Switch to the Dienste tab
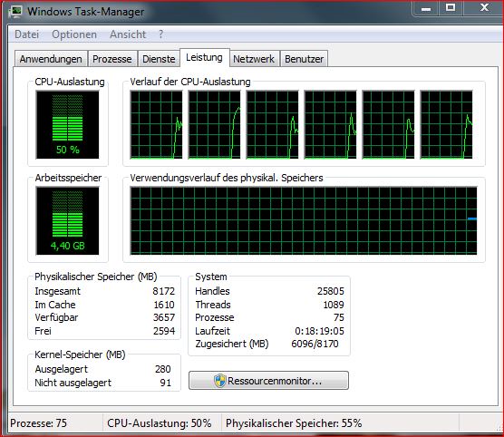Screen dimensions: 504x437 (159, 59)
